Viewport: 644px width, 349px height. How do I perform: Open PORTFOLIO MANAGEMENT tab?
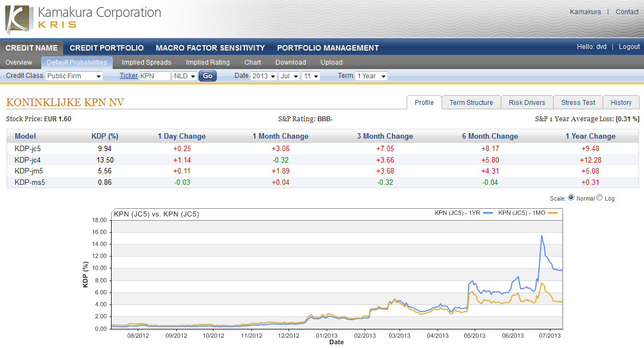click(328, 48)
